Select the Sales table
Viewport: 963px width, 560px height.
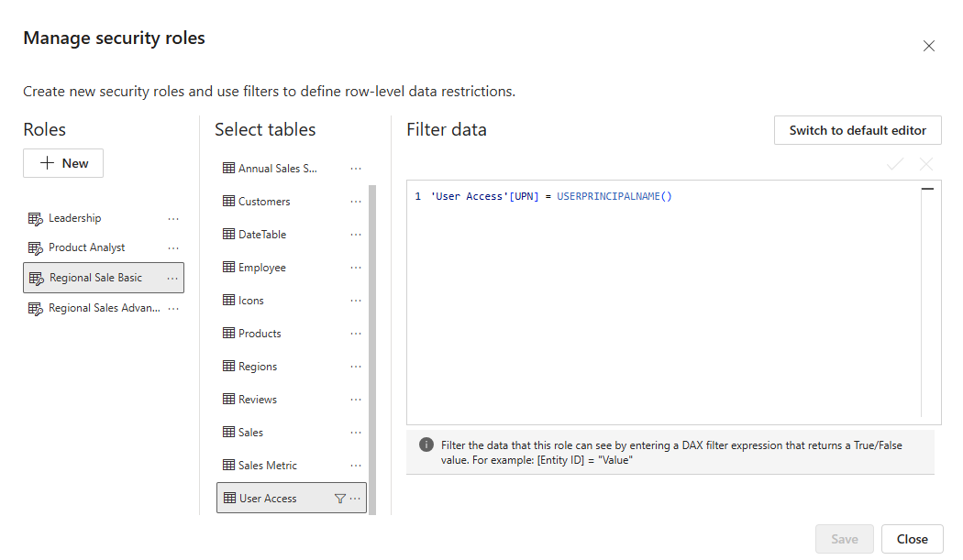292,433
